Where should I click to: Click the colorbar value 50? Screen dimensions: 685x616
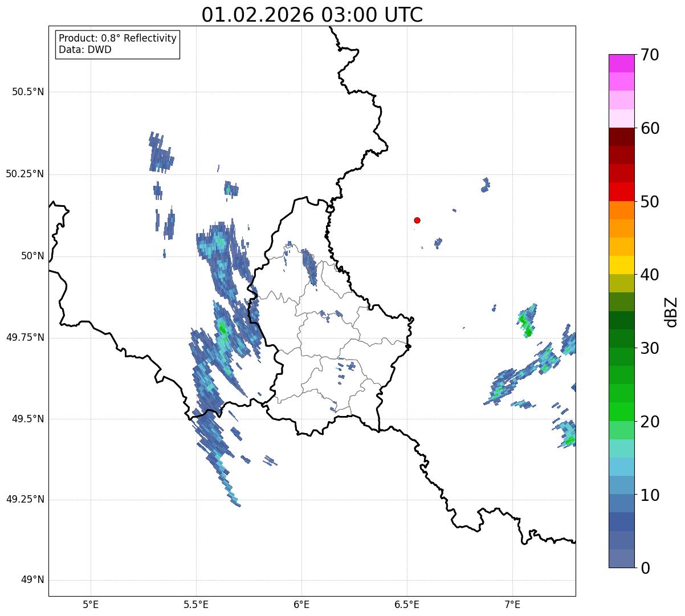[650, 202]
